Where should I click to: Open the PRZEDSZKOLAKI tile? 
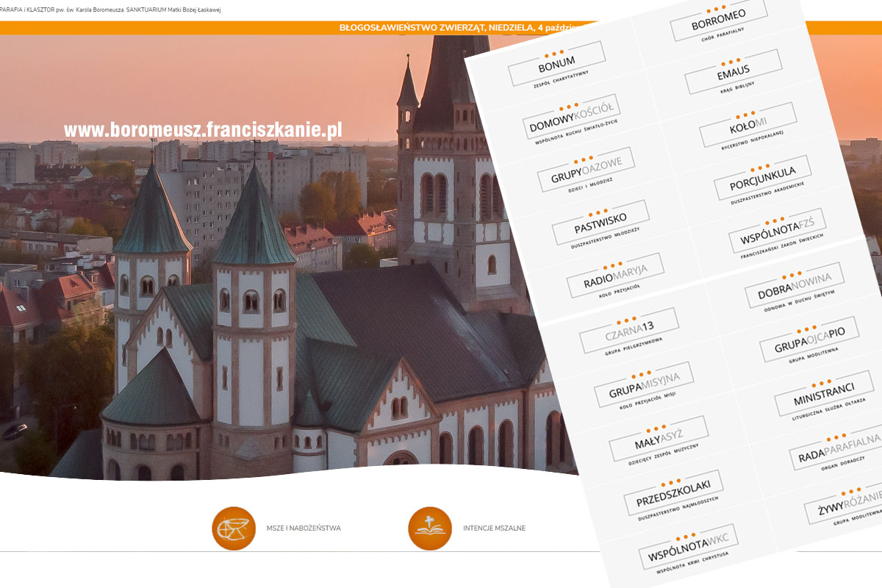pos(673,494)
